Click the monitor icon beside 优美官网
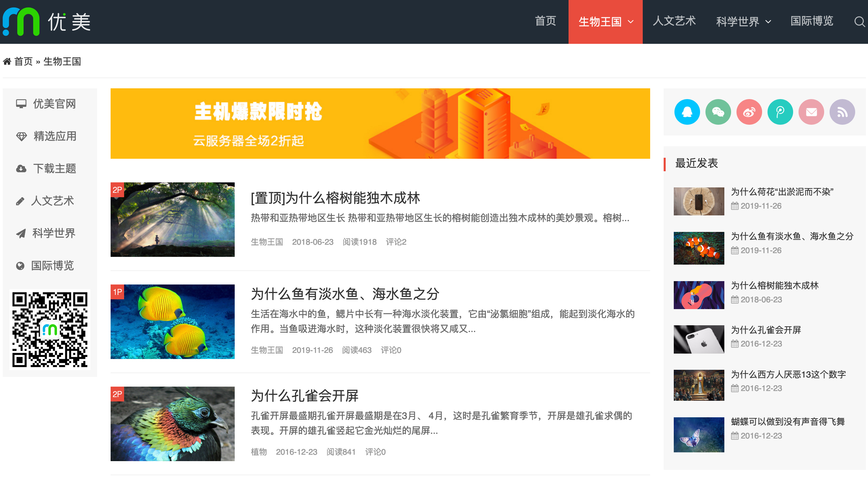Image resolution: width=868 pixels, height=480 pixels. [x=21, y=104]
